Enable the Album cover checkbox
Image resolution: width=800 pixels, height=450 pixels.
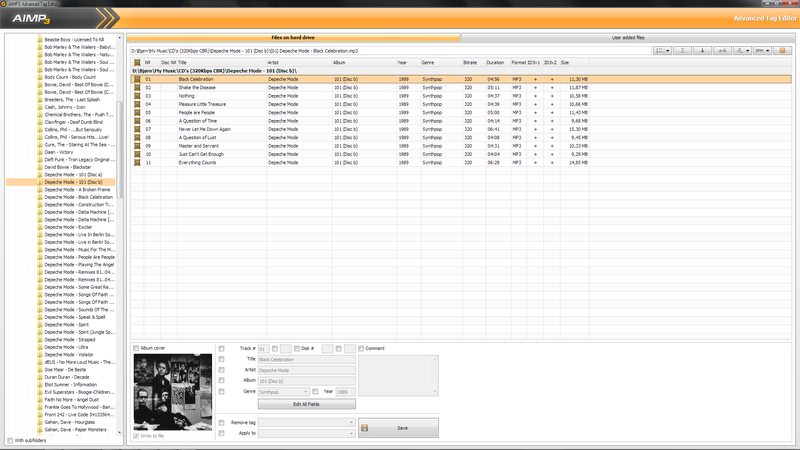coord(136,348)
